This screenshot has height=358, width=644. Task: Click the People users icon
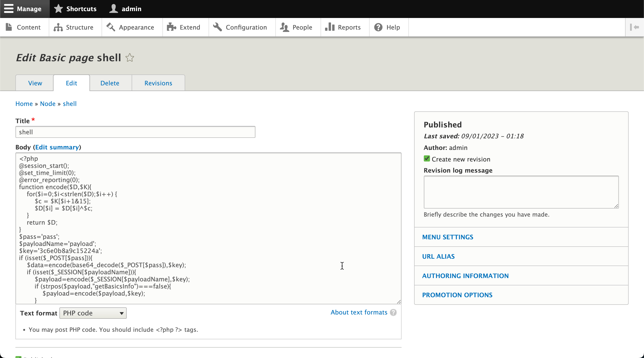(x=285, y=27)
